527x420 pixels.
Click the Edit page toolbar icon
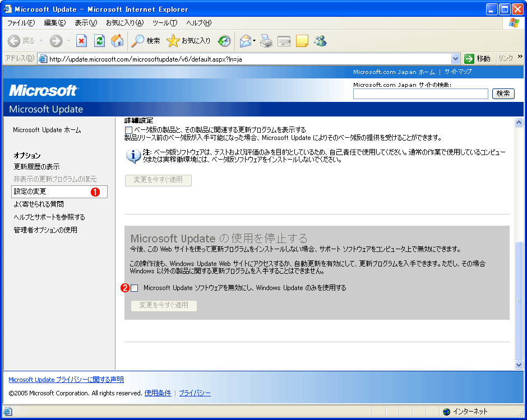click(x=284, y=41)
